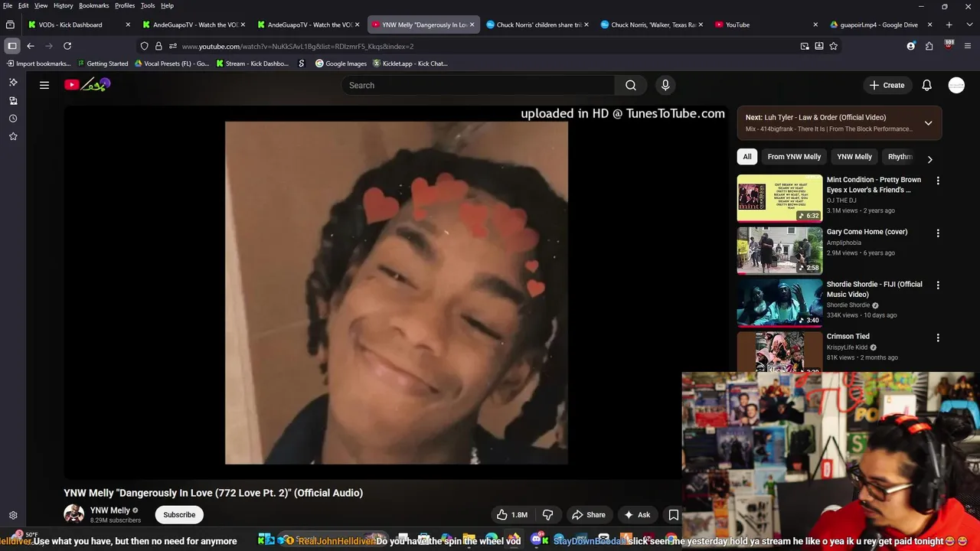The image size is (980, 551).
Task: Search by voice with the microphone icon
Action: (665, 85)
